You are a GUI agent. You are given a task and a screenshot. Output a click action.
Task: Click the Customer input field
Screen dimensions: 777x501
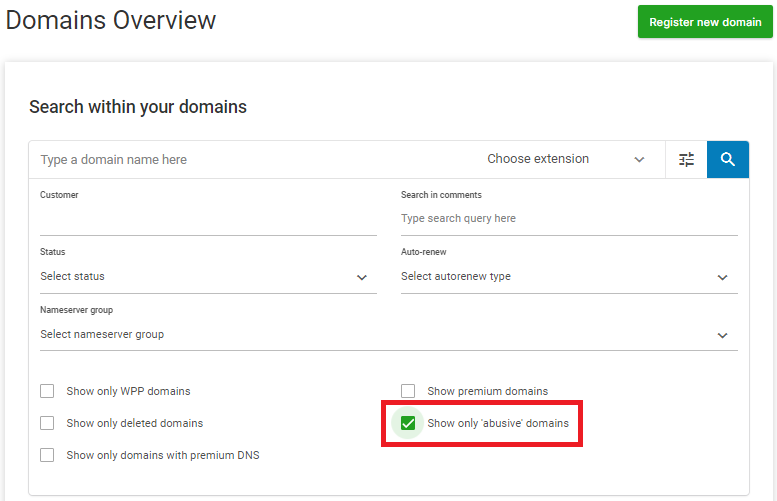coord(208,219)
